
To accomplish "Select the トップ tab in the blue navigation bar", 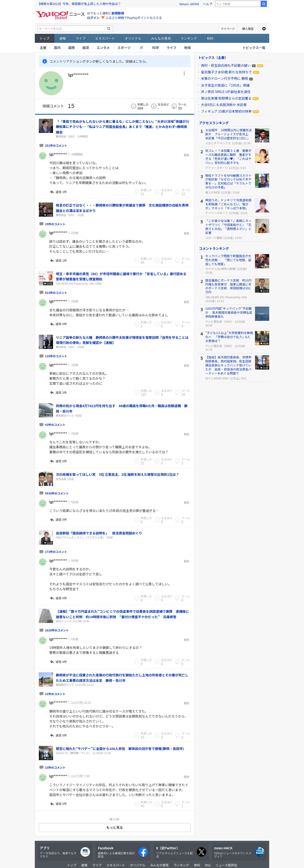I will tap(45, 38).
